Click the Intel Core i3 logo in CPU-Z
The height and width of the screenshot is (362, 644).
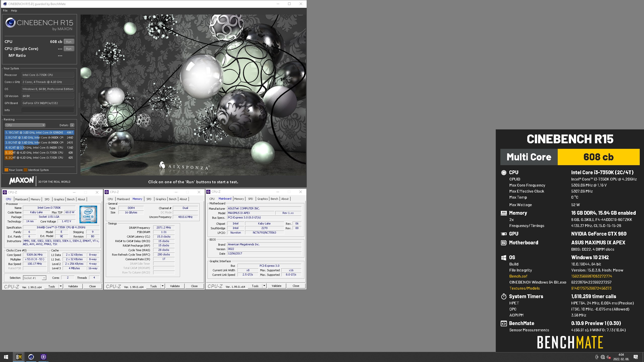[88, 214]
